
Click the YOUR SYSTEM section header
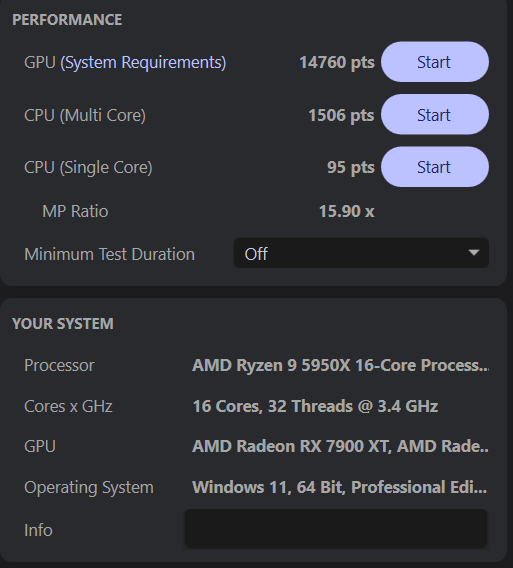click(x=63, y=323)
